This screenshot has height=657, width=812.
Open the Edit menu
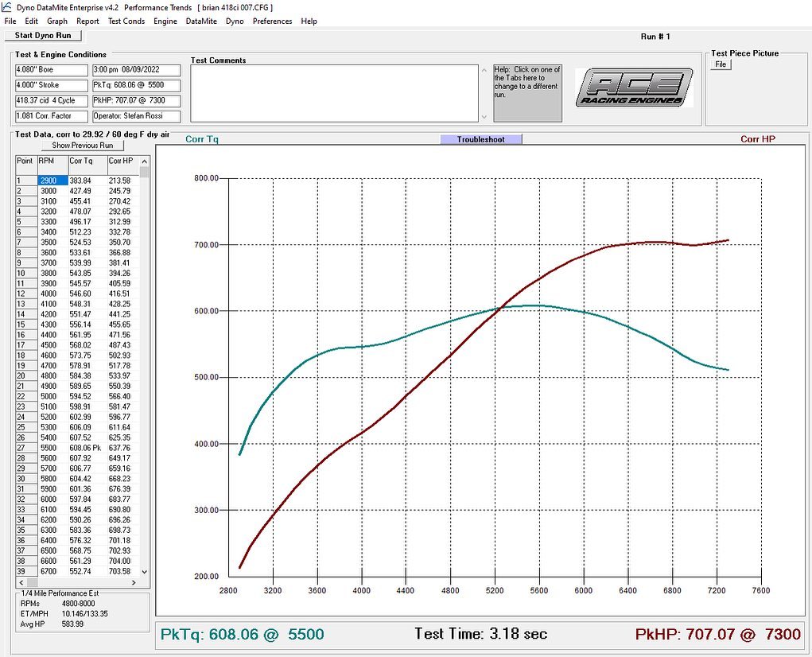31,21
